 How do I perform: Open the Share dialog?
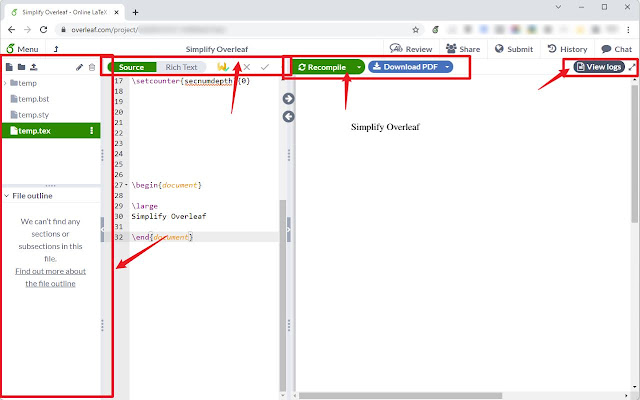pyautogui.click(x=463, y=49)
